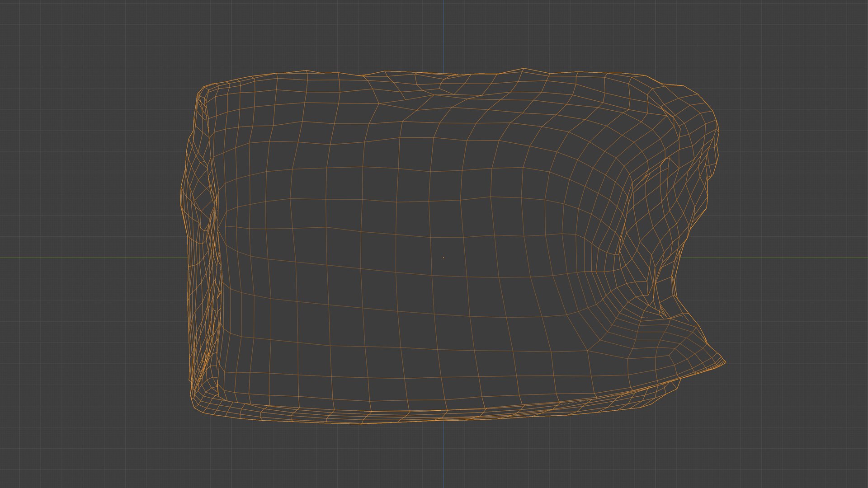868x488 pixels.
Task: Select the orange wireframe mesh object
Action: pos(452,246)
